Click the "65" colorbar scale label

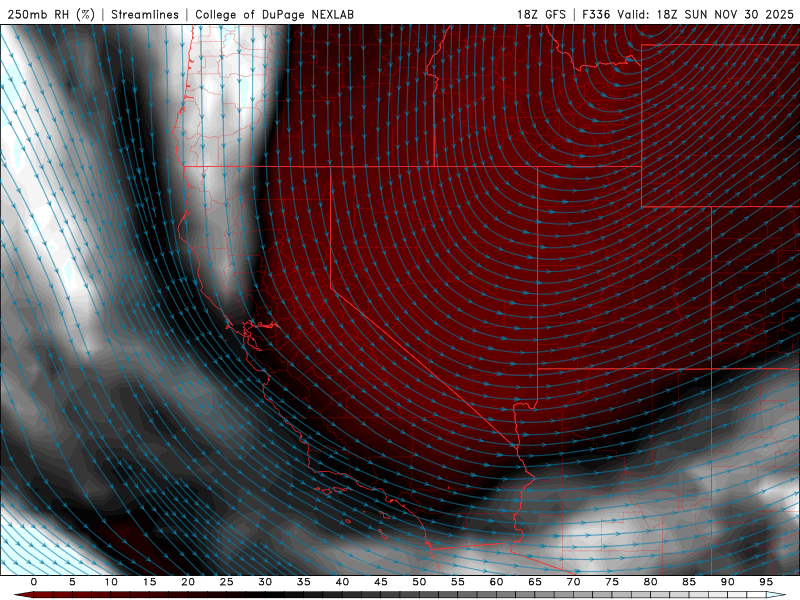point(535,582)
